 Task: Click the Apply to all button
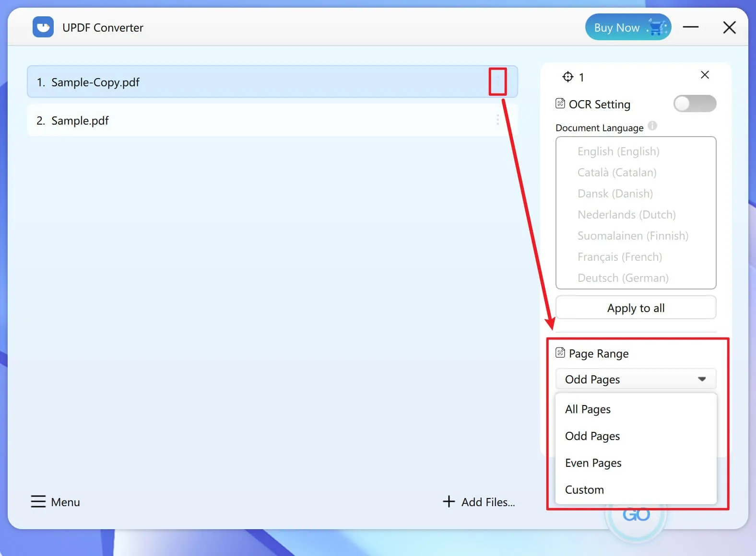(x=636, y=308)
